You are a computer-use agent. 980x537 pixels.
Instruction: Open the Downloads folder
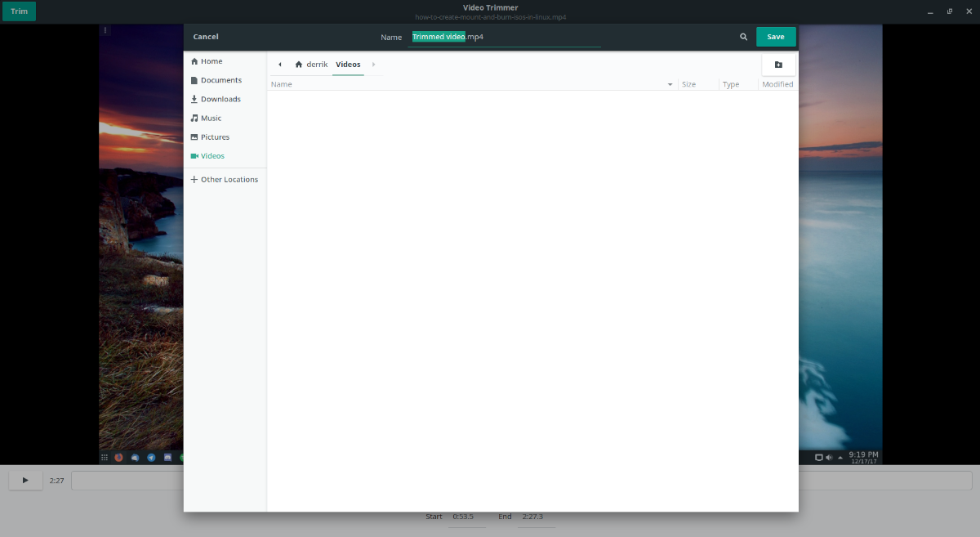click(219, 98)
